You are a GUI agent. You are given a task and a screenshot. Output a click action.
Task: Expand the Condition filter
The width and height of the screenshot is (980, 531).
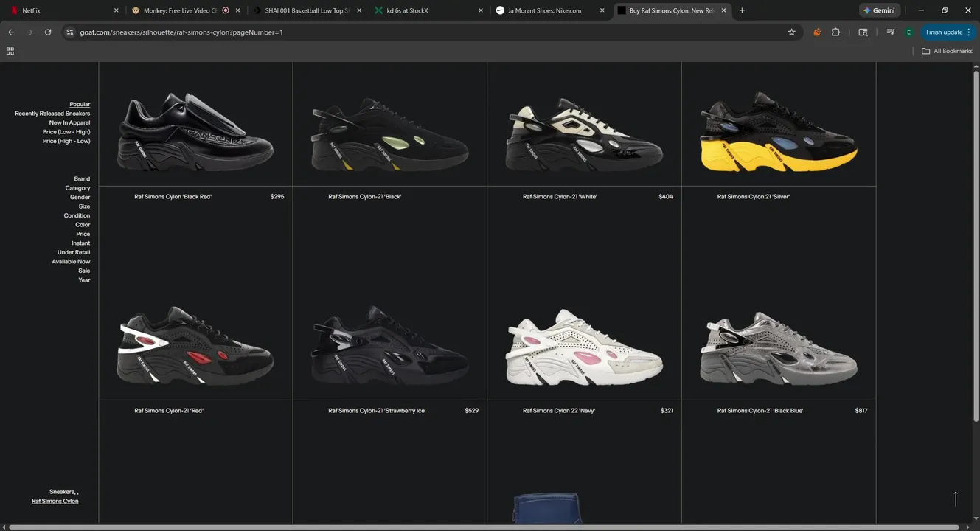pyautogui.click(x=77, y=216)
